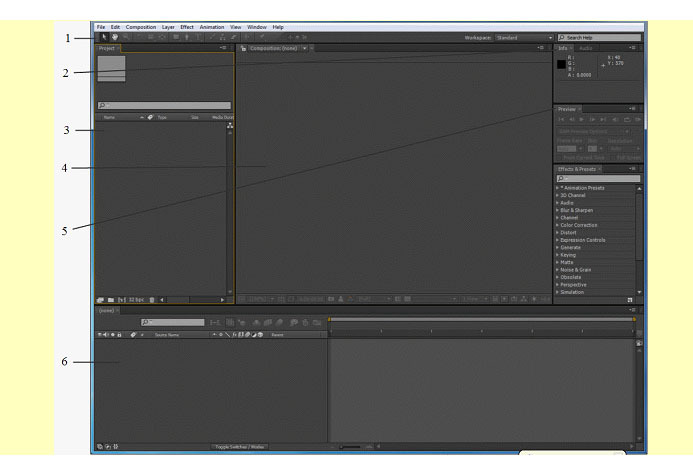Play the preview with the Play button
This screenshot has height=468, width=693.
pos(582,119)
